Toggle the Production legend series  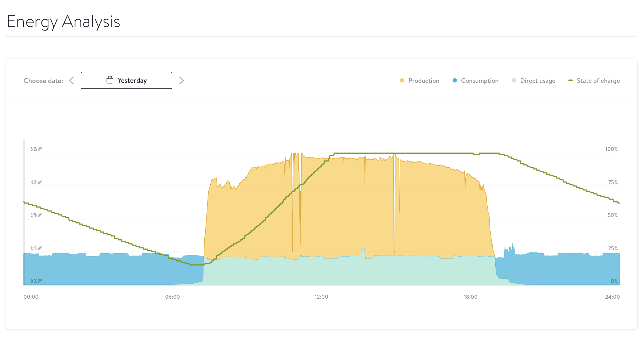point(423,81)
